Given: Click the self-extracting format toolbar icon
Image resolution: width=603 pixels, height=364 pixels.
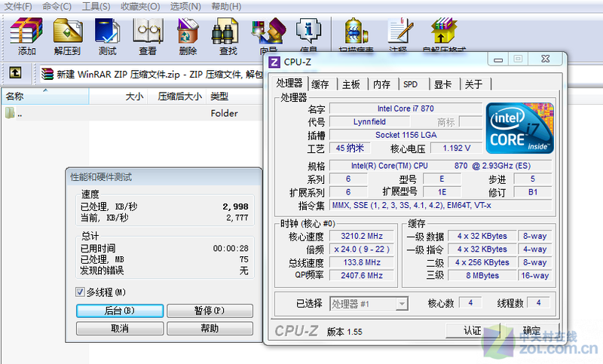Looking at the screenshot, I should (444, 31).
